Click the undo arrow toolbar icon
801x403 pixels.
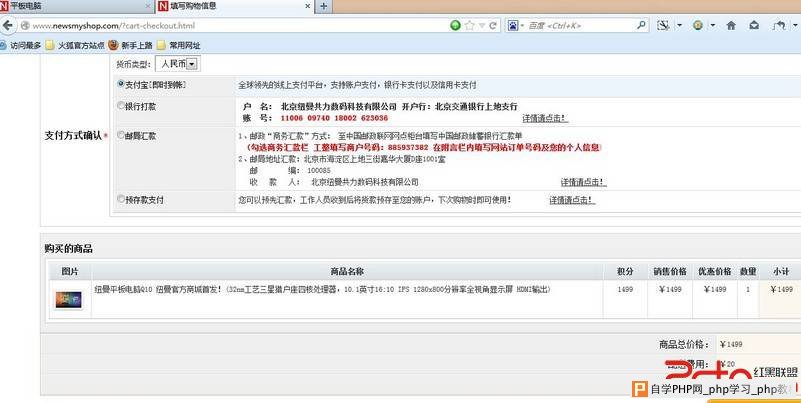click(779, 25)
